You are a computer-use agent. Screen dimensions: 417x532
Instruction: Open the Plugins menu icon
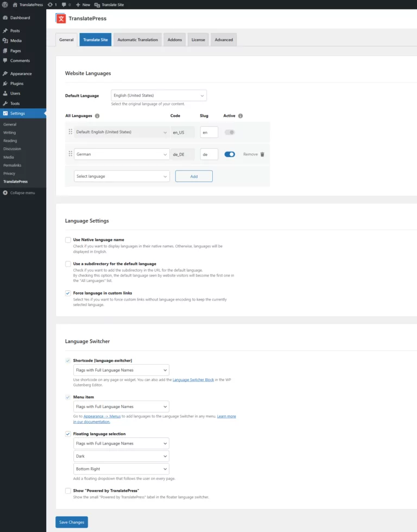(x=5, y=83)
